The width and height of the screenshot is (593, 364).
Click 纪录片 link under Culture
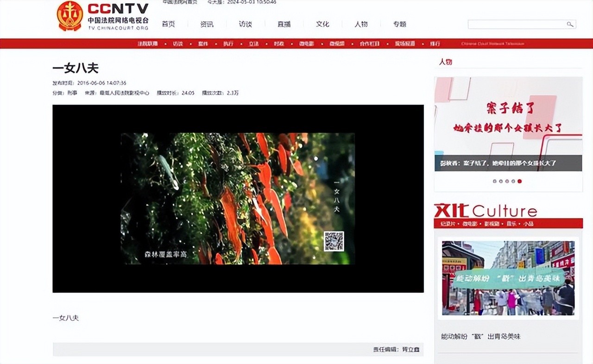coord(447,224)
